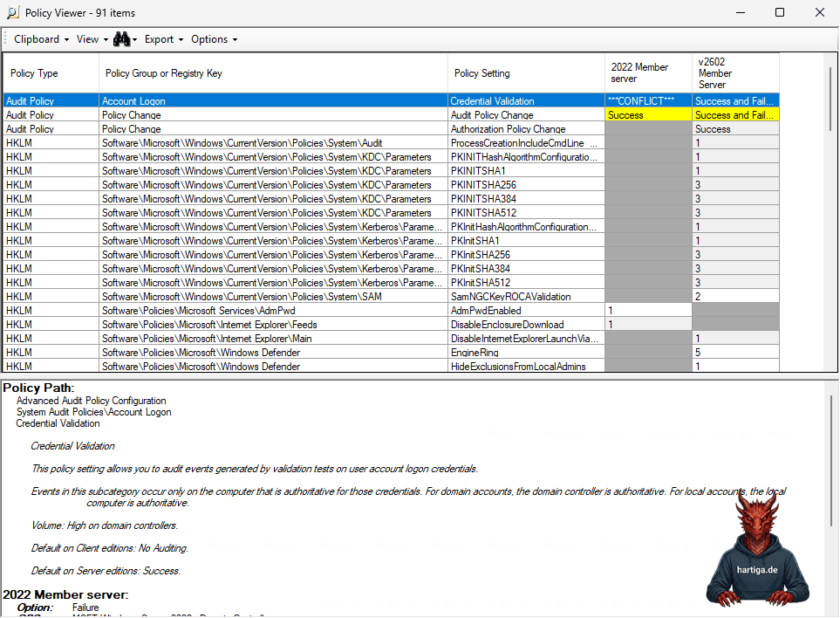Select the PKInitSHA1 Kerberos setting
This screenshot has width=840, height=618.
(527, 240)
